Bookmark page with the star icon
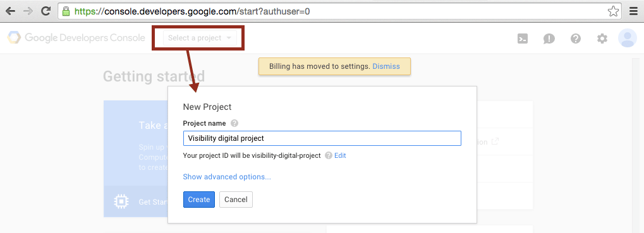This screenshot has height=233, width=644. tap(613, 11)
